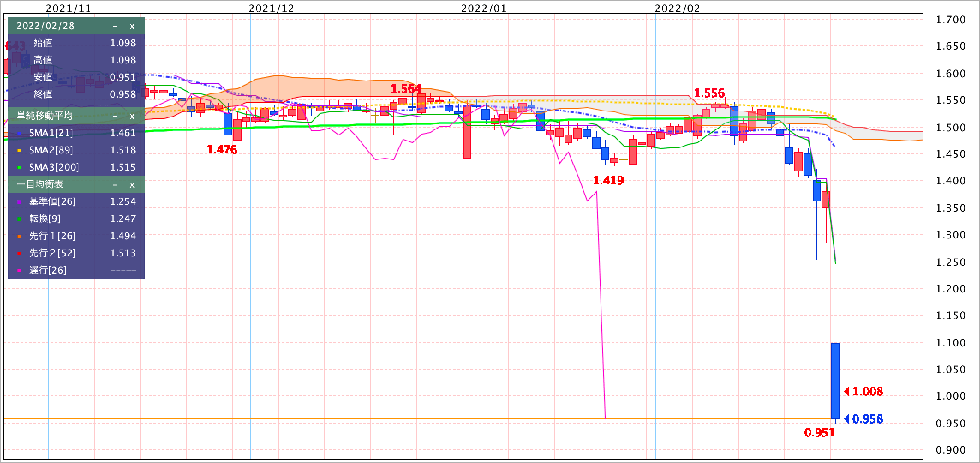980x463 pixels.
Task: Click the 0.951 low price annotation
Action: 819,433
